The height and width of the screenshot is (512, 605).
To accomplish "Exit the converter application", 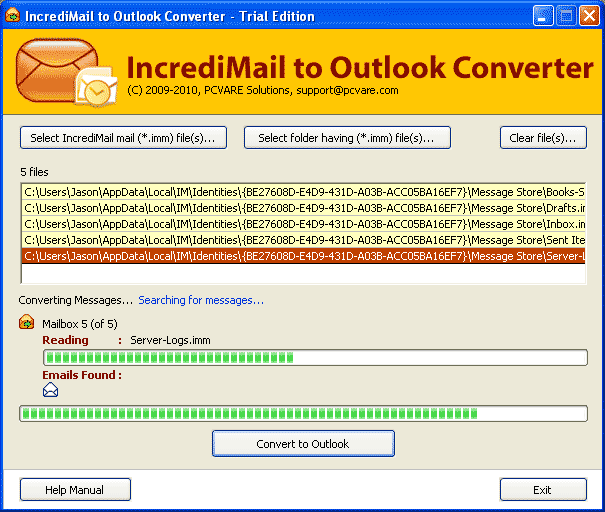I will click(x=543, y=490).
